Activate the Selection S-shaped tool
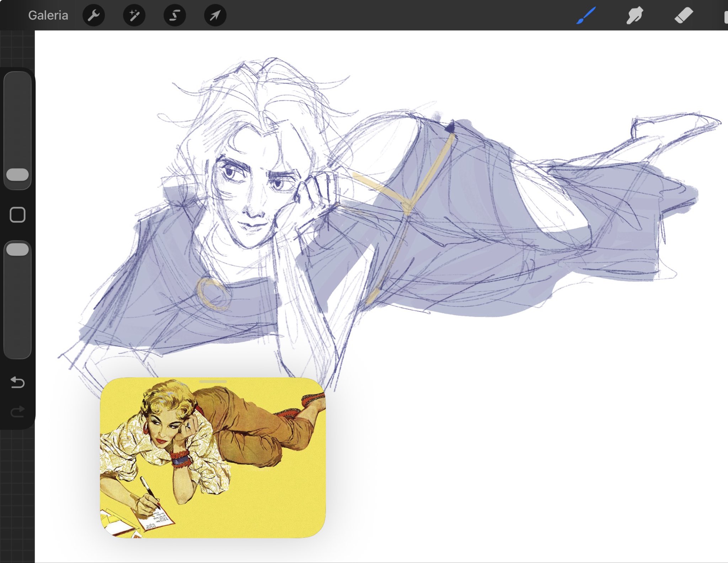The height and width of the screenshot is (563, 728). click(175, 15)
